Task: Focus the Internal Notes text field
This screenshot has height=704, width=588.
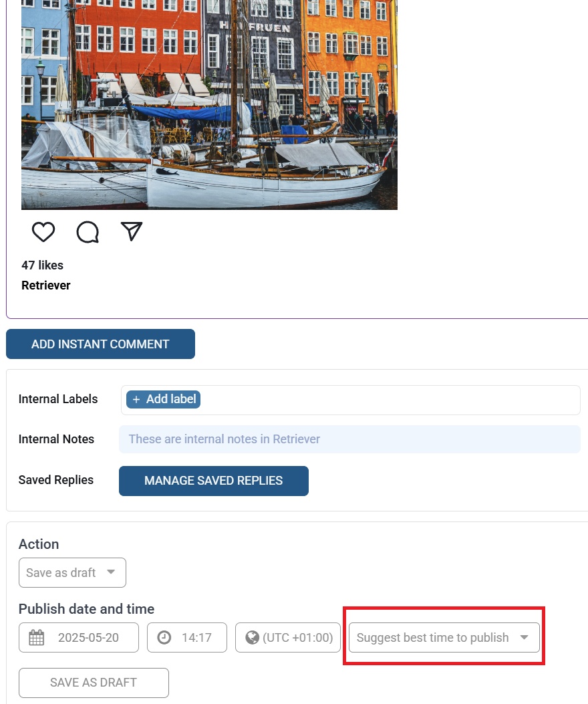Action: (349, 439)
